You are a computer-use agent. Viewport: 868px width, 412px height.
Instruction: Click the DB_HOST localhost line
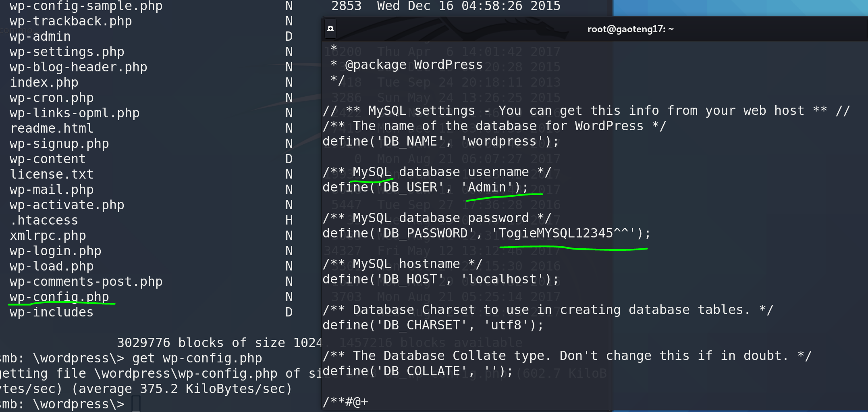(x=440, y=279)
